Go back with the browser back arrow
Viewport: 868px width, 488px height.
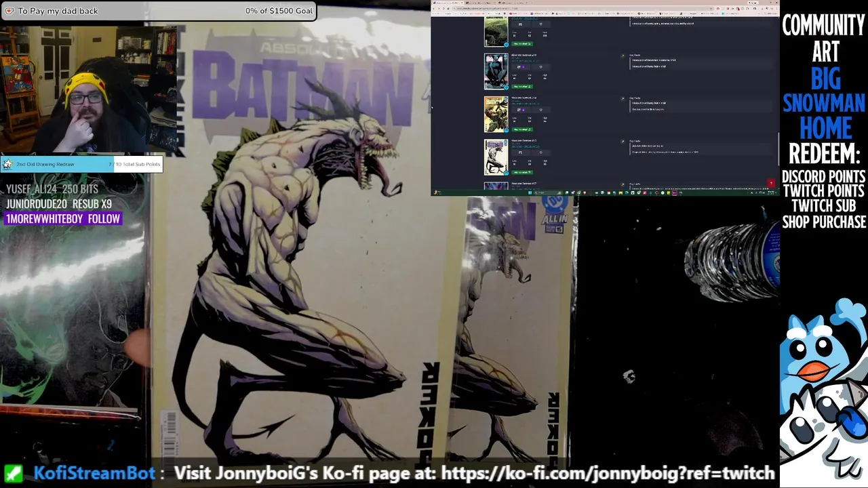coord(433,8)
